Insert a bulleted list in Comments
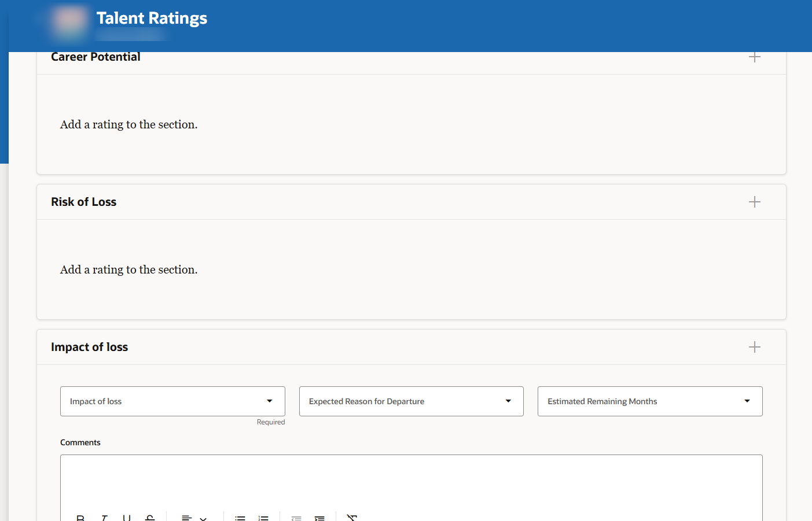Image resolution: width=812 pixels, height=521 pixels. point(240,518)
